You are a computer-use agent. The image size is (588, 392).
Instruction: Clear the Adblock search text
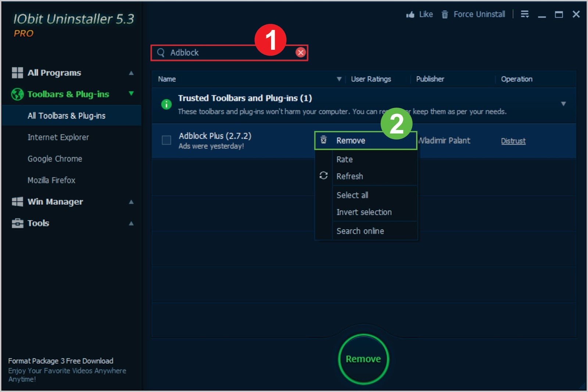[x=301, y=52]
